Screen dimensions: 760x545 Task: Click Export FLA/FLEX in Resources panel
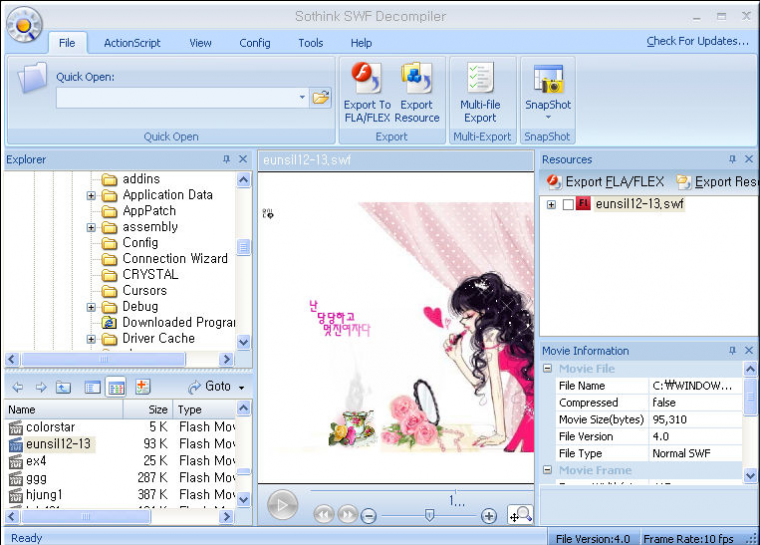(605, 182)
